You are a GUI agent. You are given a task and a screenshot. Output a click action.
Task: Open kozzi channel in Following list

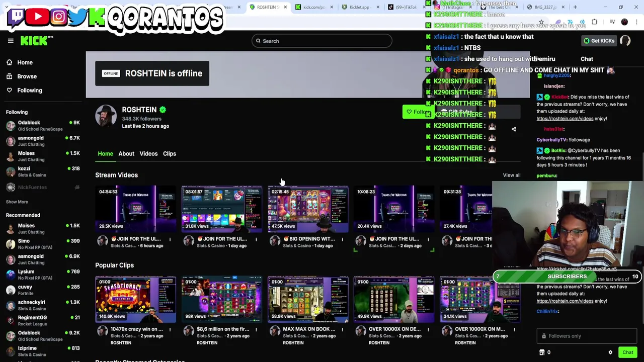pyautogui.click(x=43, y=171)
